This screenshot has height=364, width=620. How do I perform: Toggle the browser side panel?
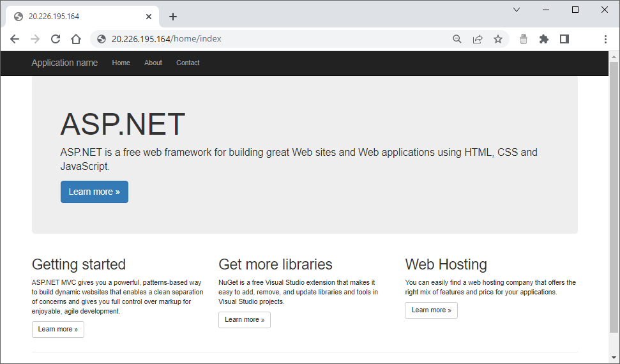564,39
